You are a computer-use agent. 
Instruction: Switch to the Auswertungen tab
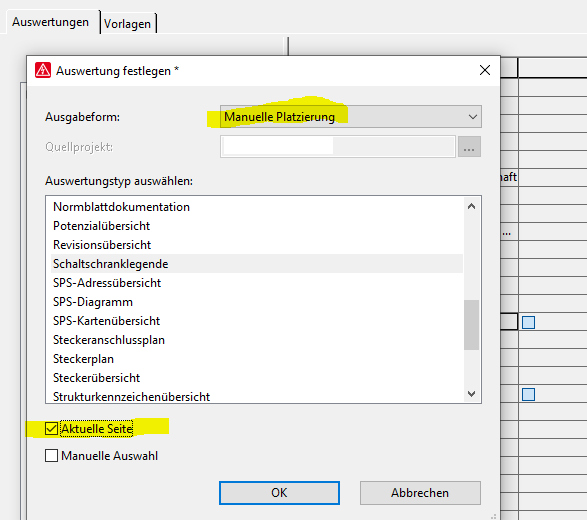51,22
